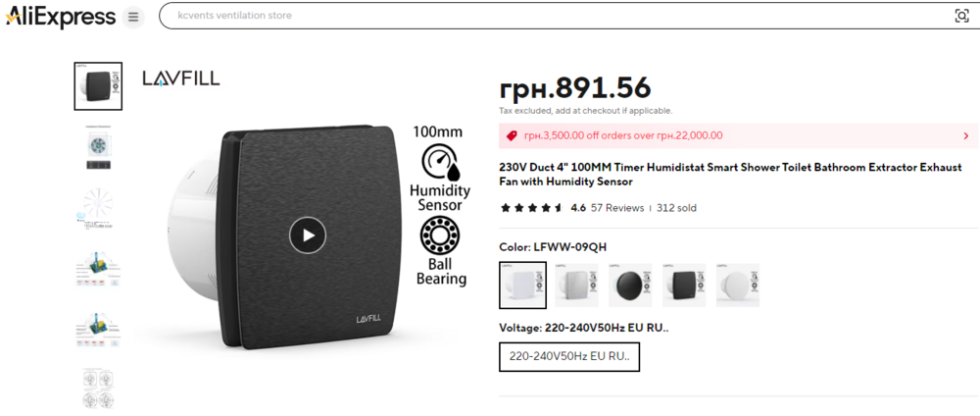Play the product video

(308, 235)
